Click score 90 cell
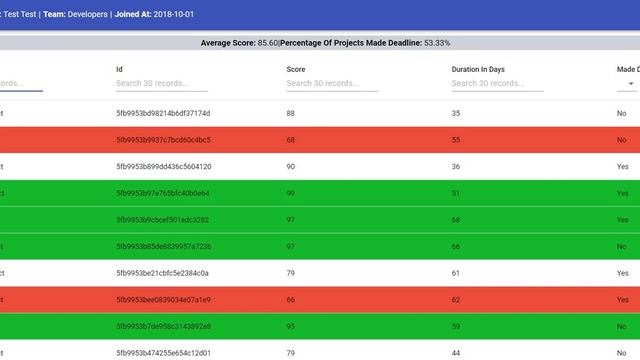640x360 pixels. tap(291, 167)
